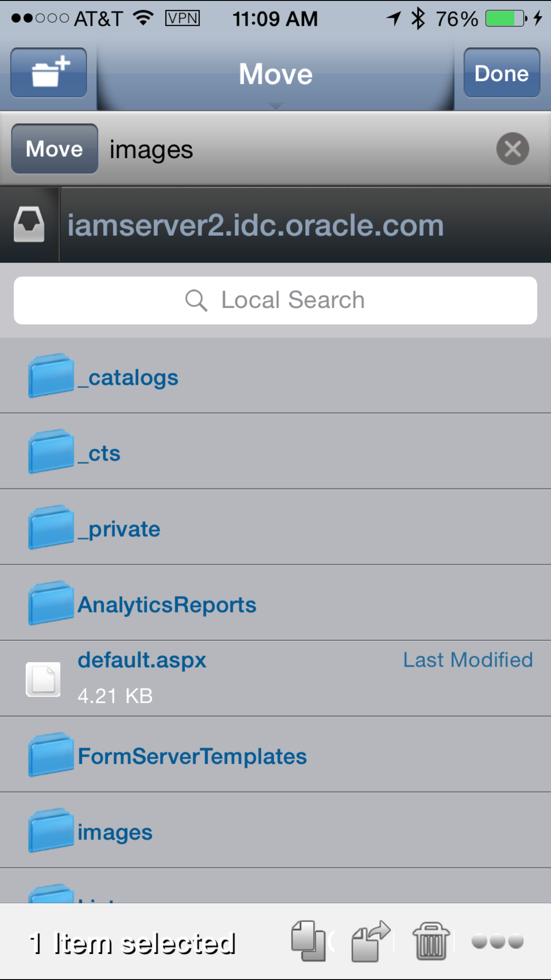Focus the Local Search field

tap(275, 300)
